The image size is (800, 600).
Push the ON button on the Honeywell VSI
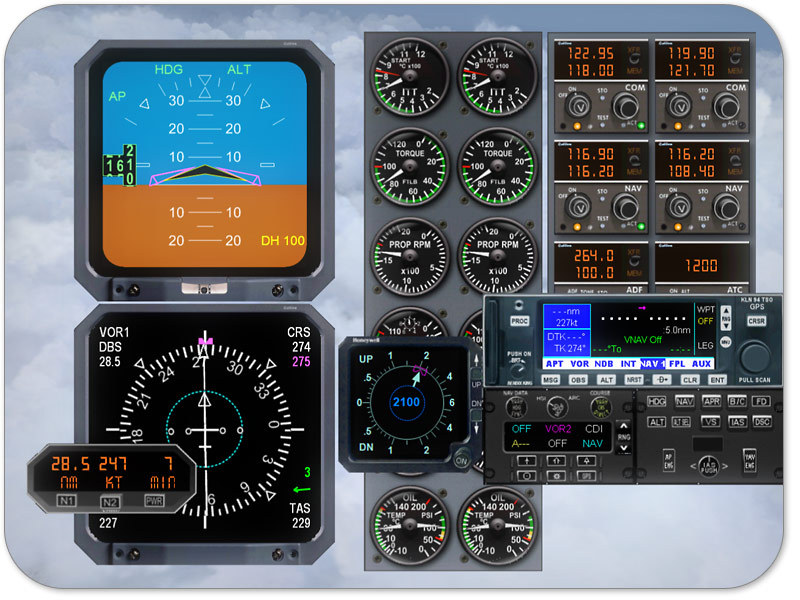point(461,460)
